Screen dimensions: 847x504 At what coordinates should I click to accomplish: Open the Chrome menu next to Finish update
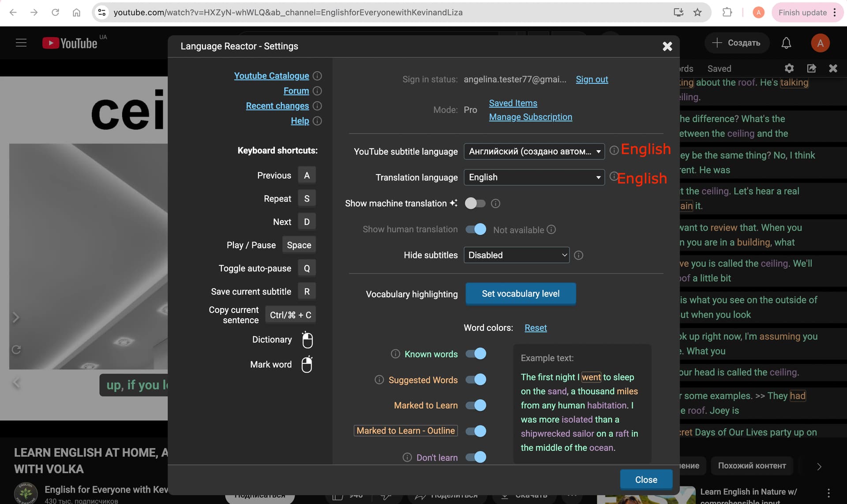(835, 12)
